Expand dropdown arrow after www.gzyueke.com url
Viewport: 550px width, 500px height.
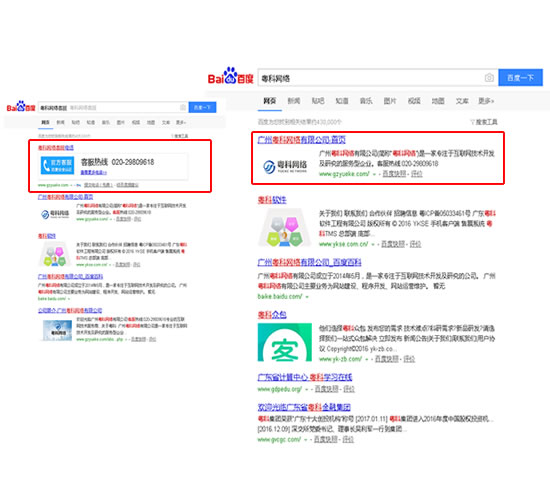[x=374, y=174]
